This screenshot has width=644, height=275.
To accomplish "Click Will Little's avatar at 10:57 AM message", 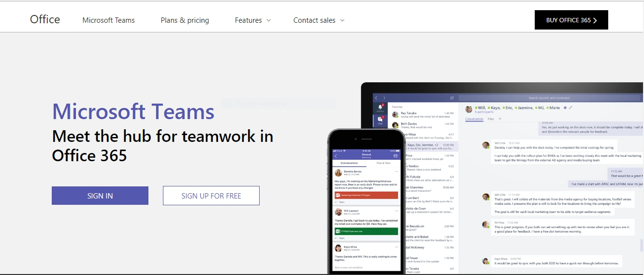I will [x=485, y=145].
